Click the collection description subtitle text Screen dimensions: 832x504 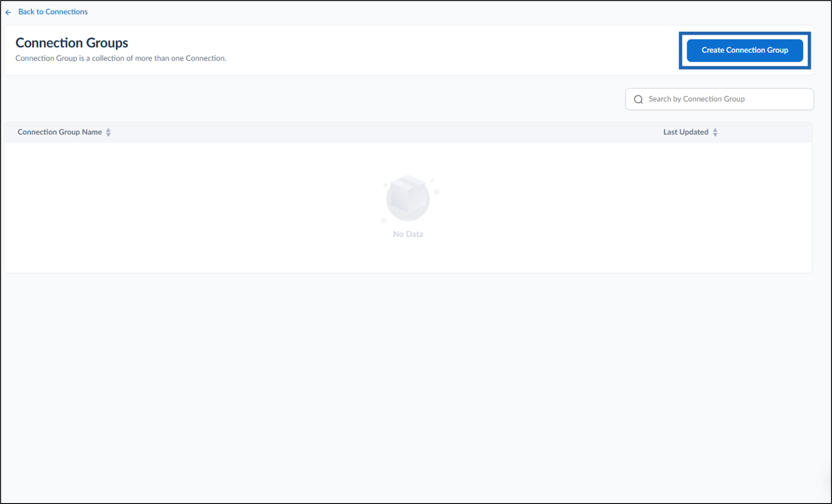tap(121, 58)
